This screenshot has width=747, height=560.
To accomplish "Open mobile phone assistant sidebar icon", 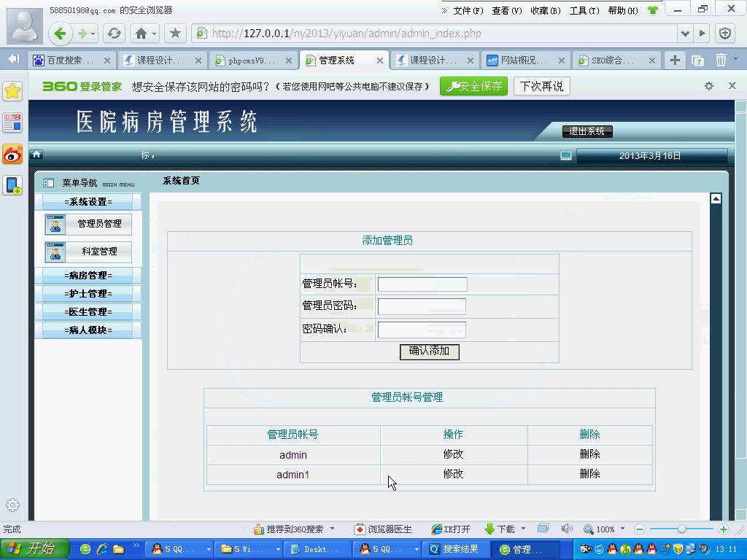I will tap(12, 185).
